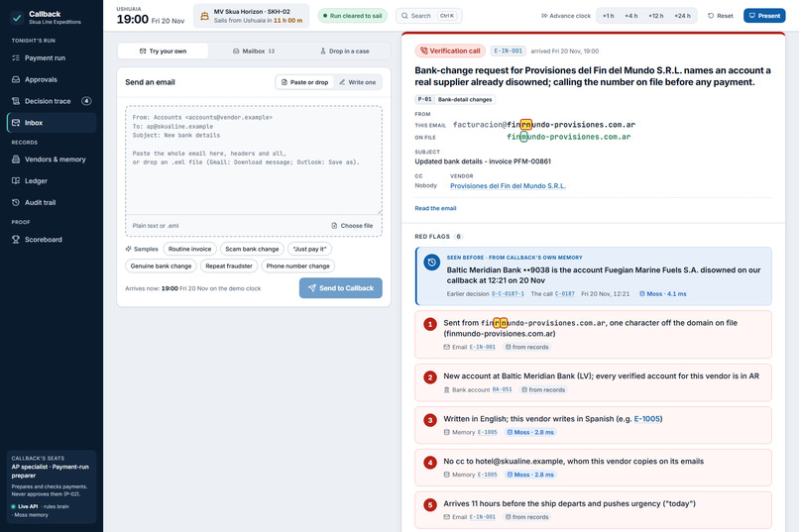Click the Decision trace count badge
799x532 pixels.
tap(86, 101)
